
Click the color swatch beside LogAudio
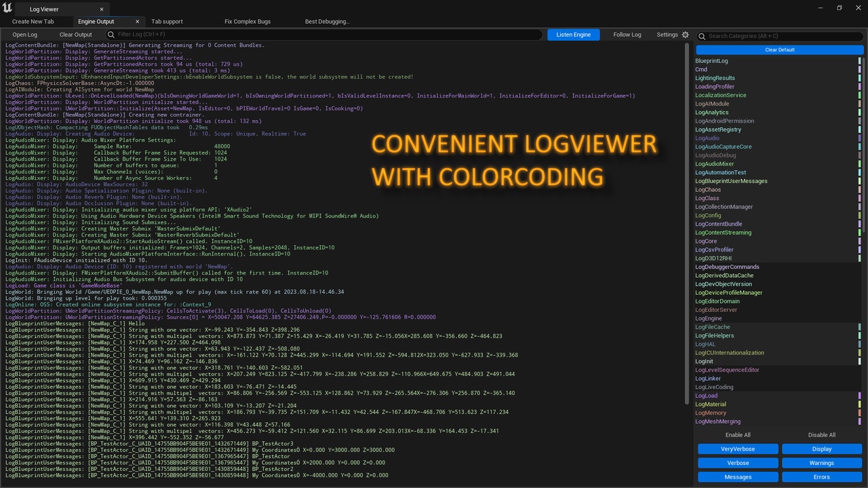(x=860, y=138)
